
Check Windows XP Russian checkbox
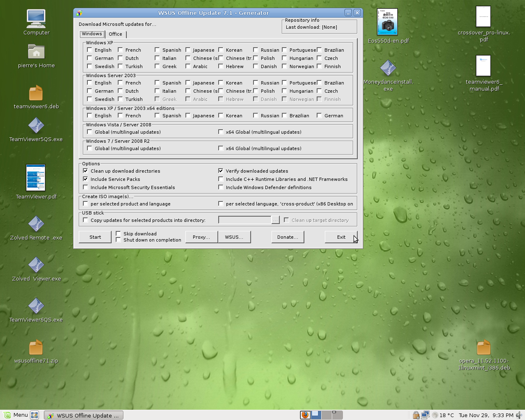[x=256, y=50]
